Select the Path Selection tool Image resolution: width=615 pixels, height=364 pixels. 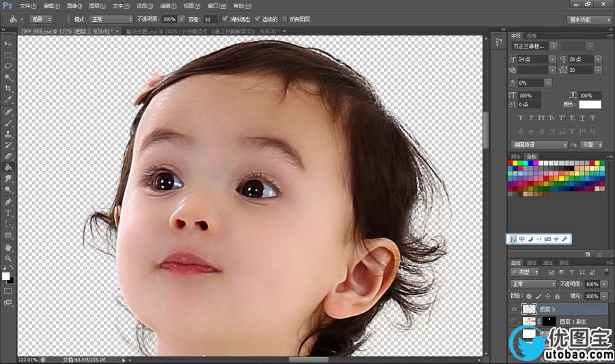pyautogui.click(x=8, y=225)
